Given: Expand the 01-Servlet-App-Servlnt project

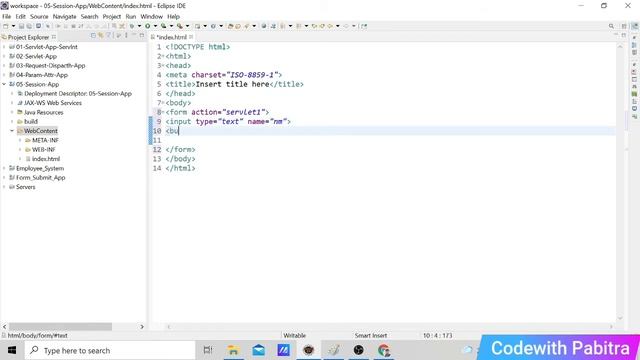Looking at the screenshot, I should 4,47.
